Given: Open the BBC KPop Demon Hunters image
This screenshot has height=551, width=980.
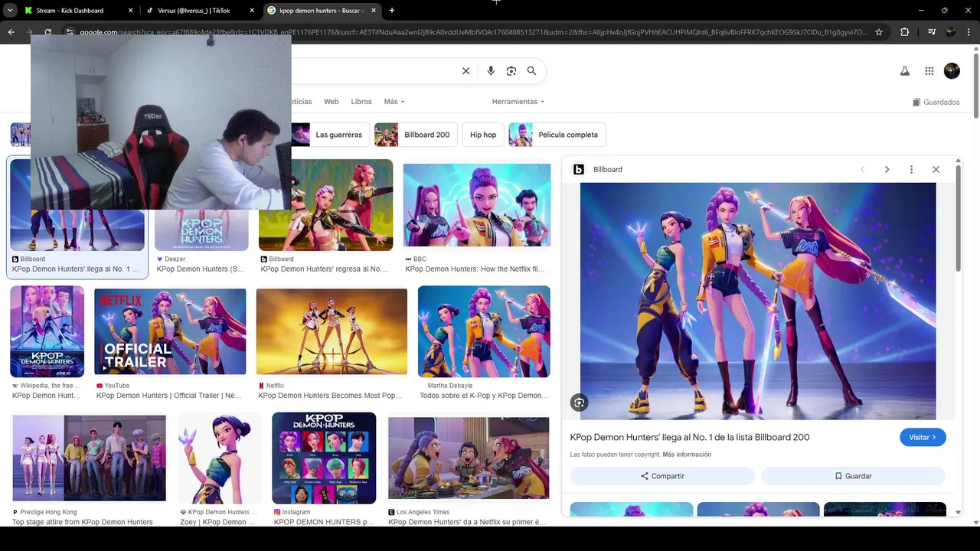Looking at the screenshot, I should [477, 205].
